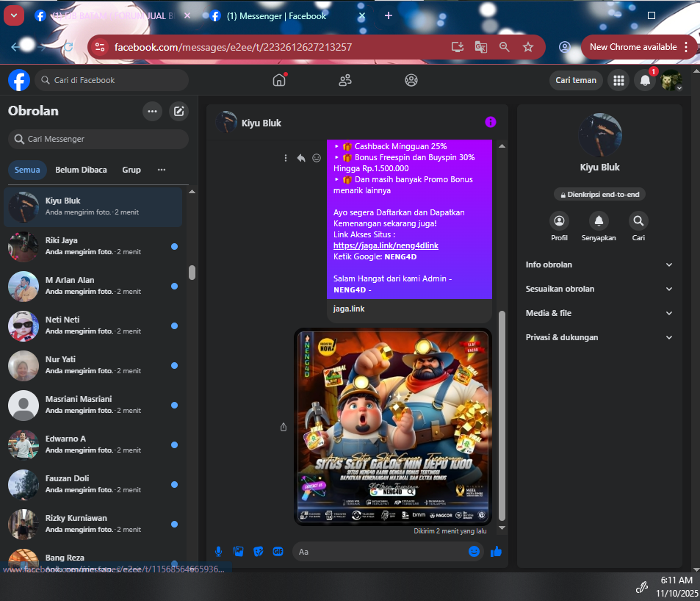
Task: Open the Notifications bell
Action: (645, 80)
